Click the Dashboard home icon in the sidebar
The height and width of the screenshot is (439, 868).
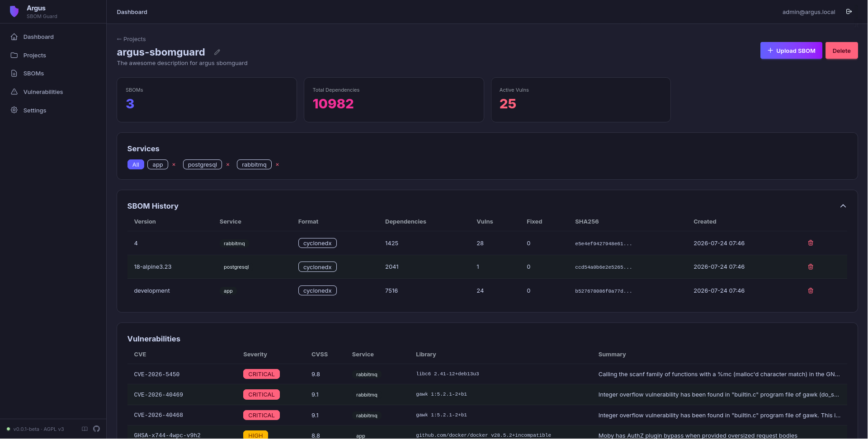(14, 37)
